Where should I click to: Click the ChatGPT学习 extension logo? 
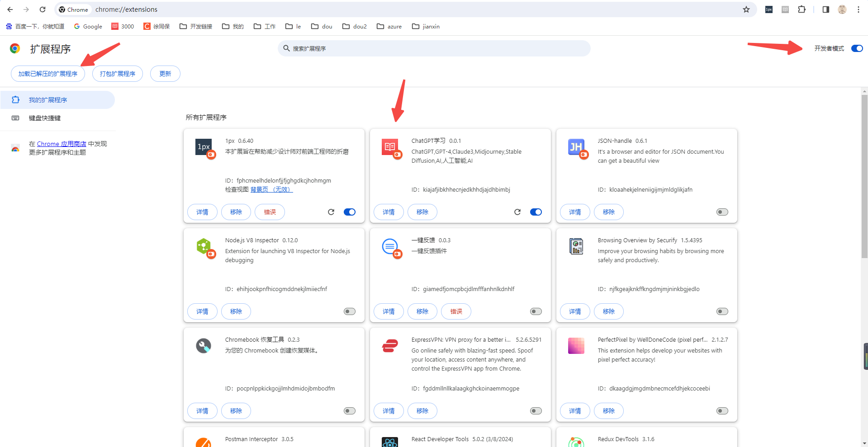(390, 147)
